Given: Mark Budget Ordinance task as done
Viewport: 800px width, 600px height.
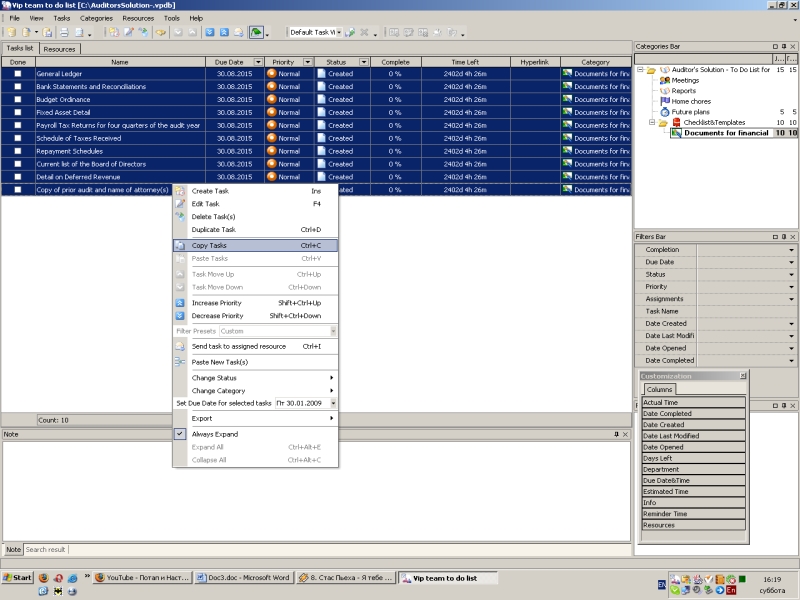Looking at the screenshot, I should coord(17,100).
